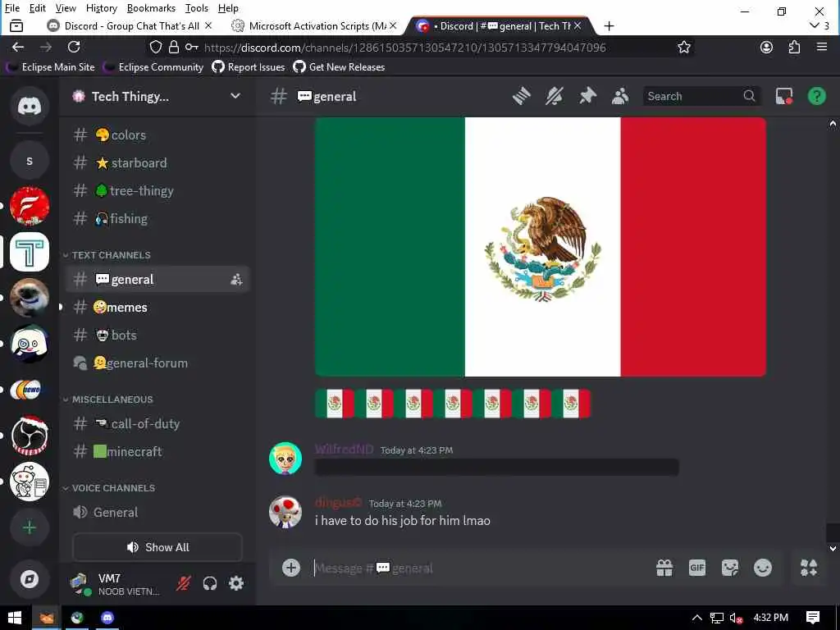Focus the Message #general input box

coord(479,568)
